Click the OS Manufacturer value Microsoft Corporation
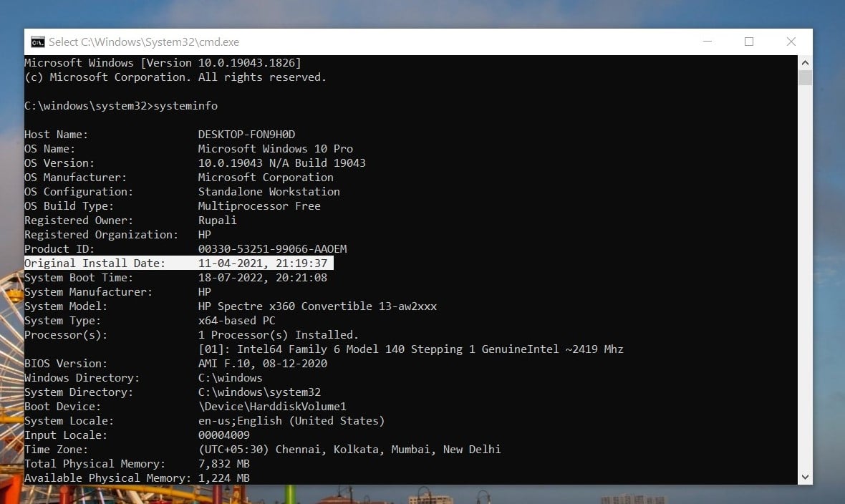845x504 pixels. point(266,178)
